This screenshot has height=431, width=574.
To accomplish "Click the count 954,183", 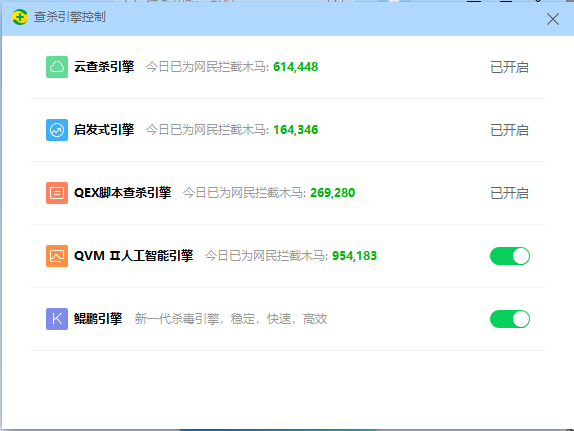I will pyautogui.click(x=354, y=256).
